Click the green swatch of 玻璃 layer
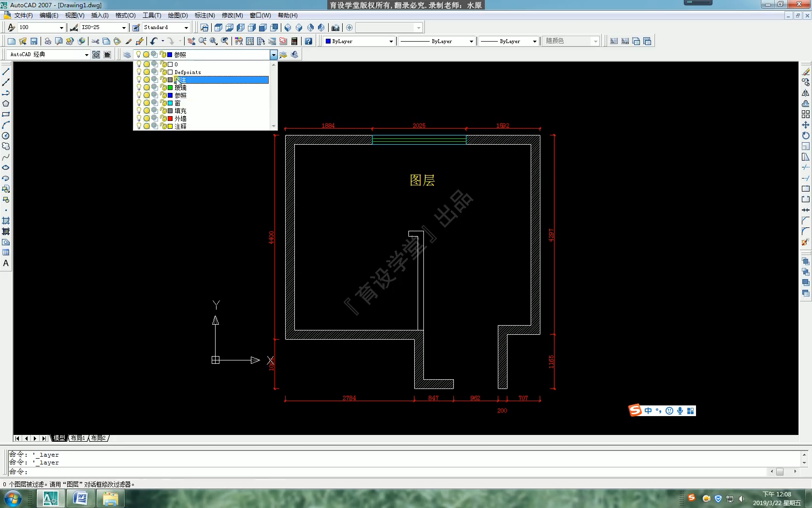Screen dimensions: 812x508 [170, 87]
